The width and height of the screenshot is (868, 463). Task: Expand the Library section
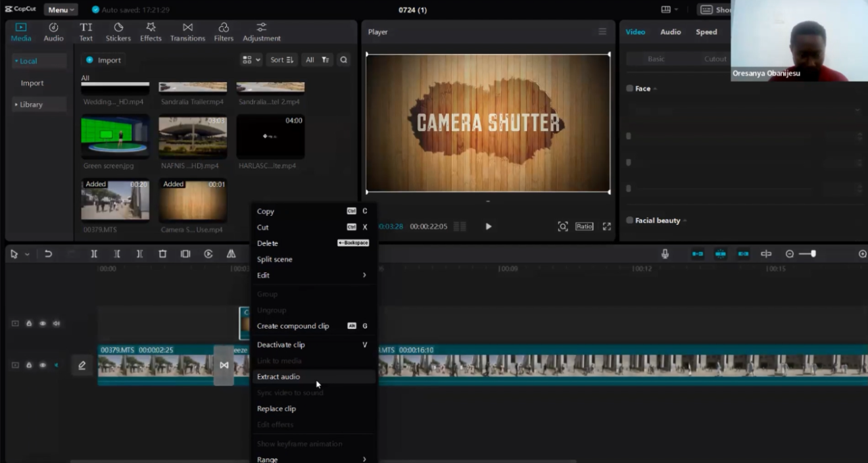[x=39, y=105]
